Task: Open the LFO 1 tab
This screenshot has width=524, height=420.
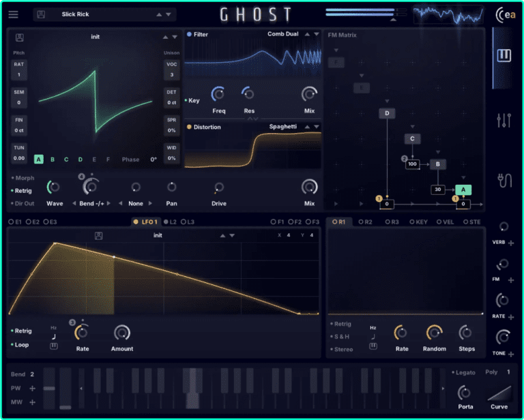Action: pos(145,222)
